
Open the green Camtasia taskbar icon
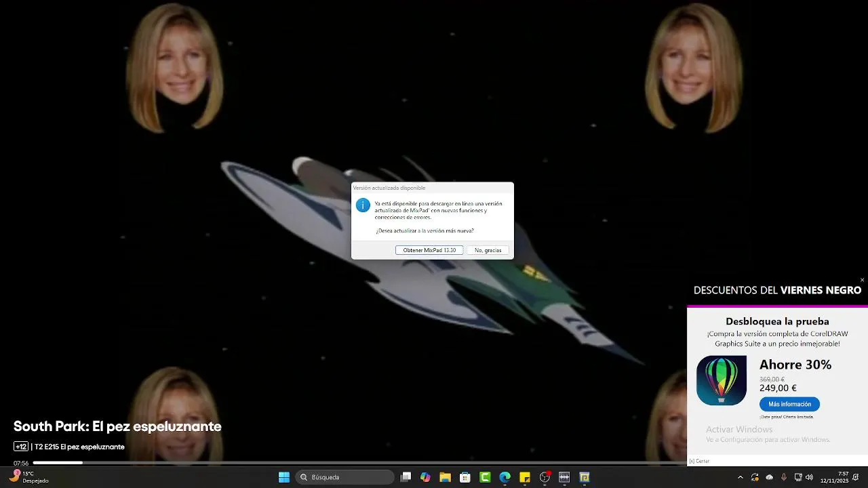click(485, 477)
